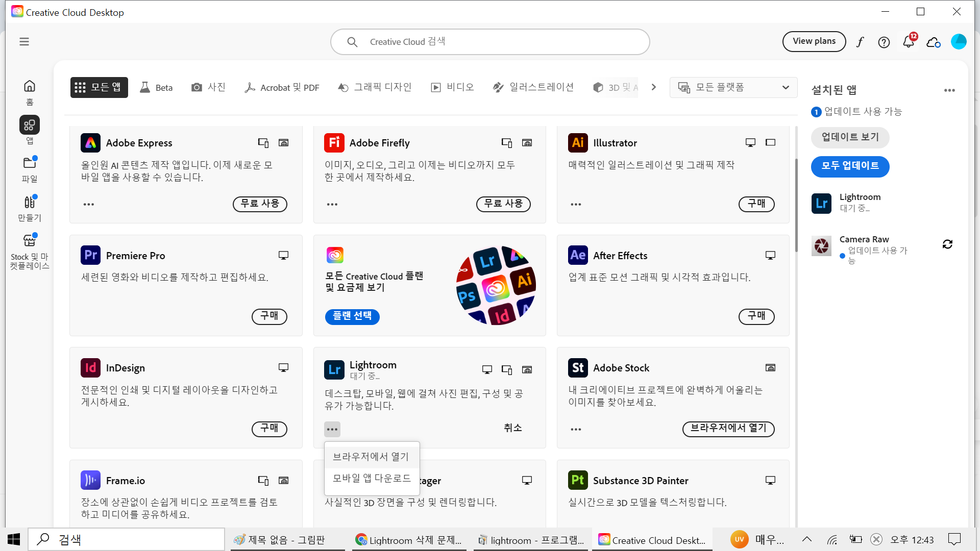Expand the platform filter dropdown
The image size is (980, 551).
click(733, 87)
